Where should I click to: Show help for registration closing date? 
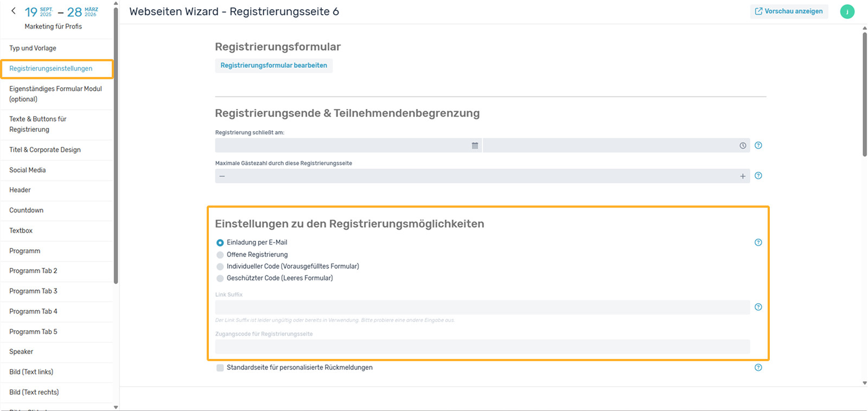758,145
